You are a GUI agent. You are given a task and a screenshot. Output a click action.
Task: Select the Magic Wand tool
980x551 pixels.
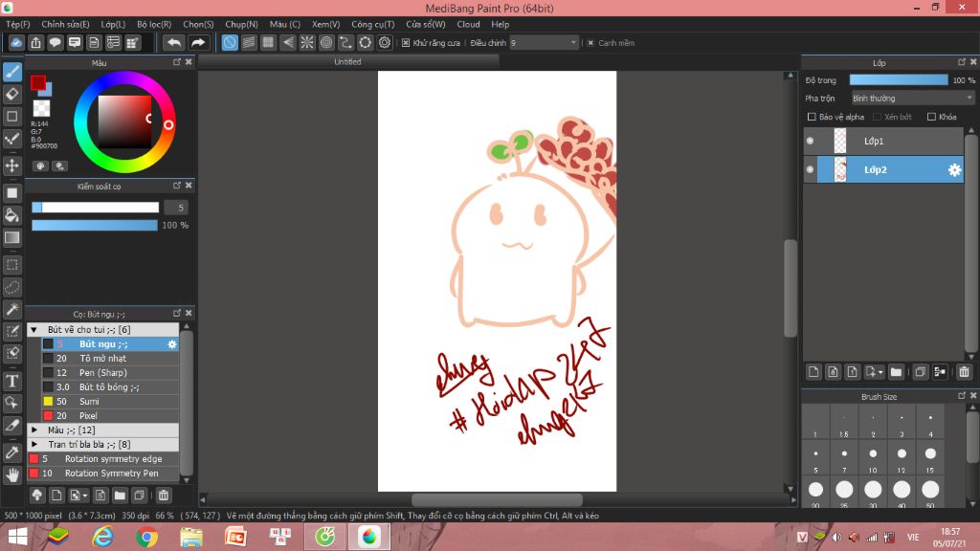pos(11,309)
